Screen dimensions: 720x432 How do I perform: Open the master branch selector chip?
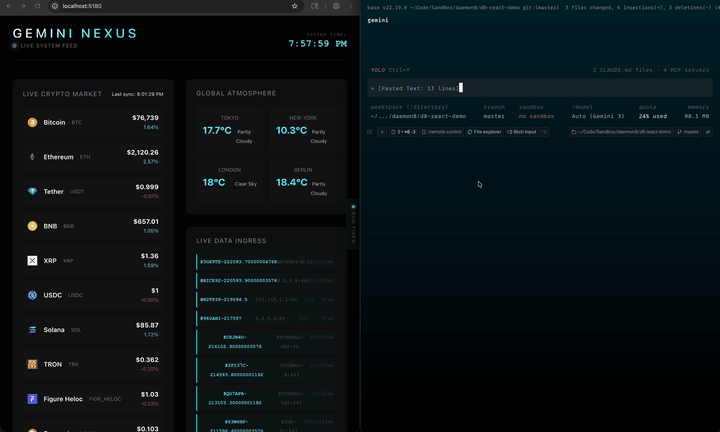tap(688, 132)
